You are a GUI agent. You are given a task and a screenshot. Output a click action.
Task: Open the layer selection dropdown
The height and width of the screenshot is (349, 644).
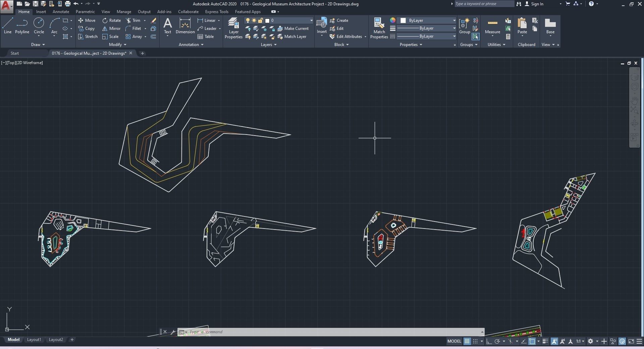pyautogui.click(x=279, y=20)
